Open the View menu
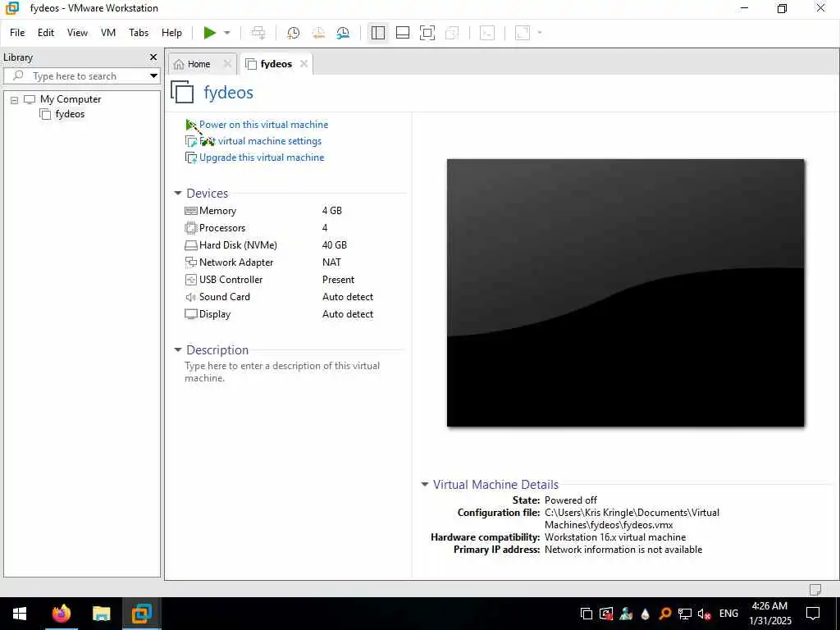Image resolution: width=840 pixels, height=630 pixels. (77, 33)
